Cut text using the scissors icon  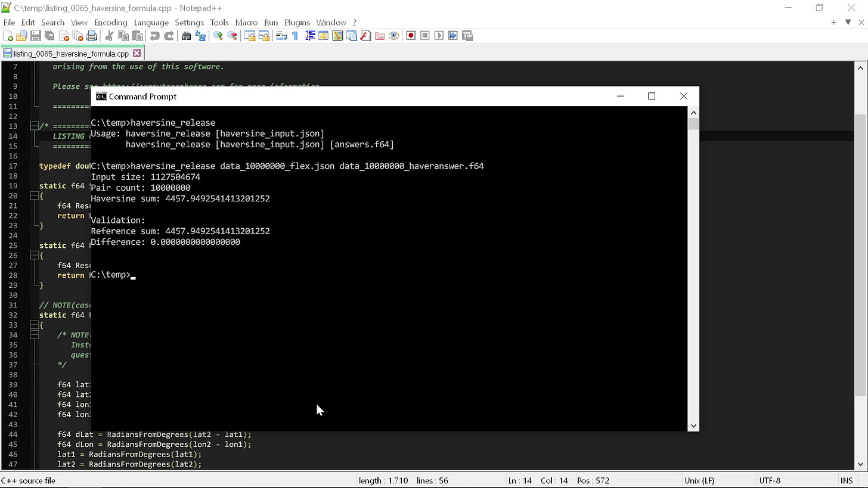click(x=108, y=36)
